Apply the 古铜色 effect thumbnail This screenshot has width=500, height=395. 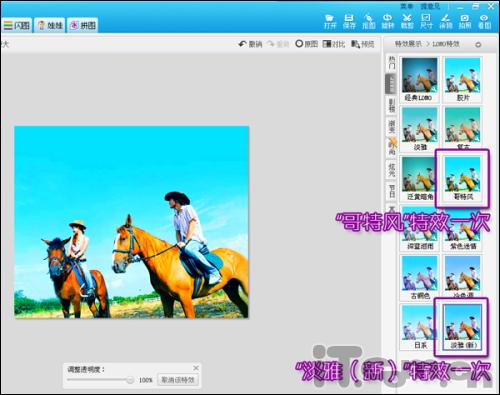(x=419, y=277)
